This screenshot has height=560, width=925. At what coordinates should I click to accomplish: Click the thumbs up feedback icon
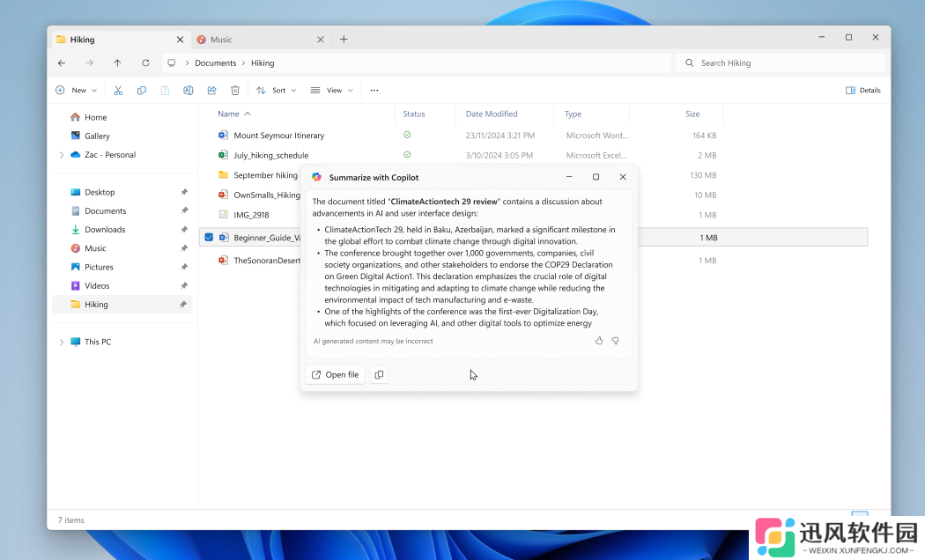pos(599,341)
